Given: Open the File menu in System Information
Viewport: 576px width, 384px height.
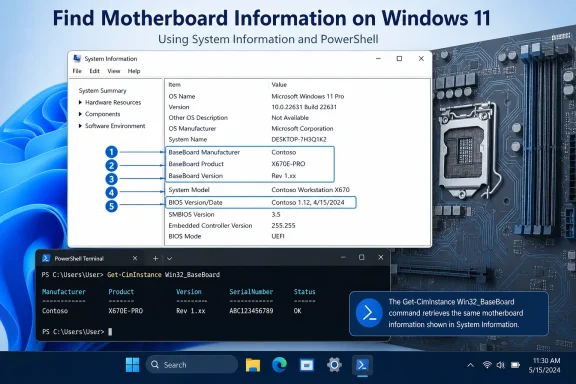Looking at the screenshot, I should click(77, 71).
